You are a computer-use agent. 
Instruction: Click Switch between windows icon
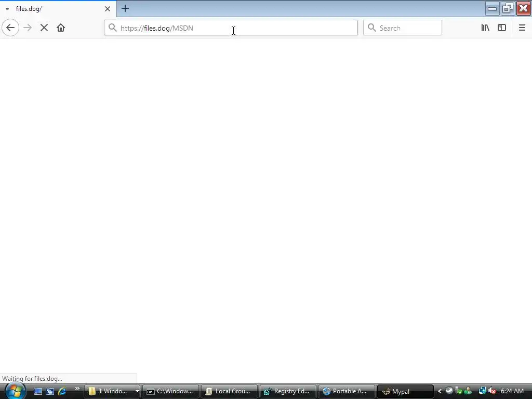coord(50,391)
